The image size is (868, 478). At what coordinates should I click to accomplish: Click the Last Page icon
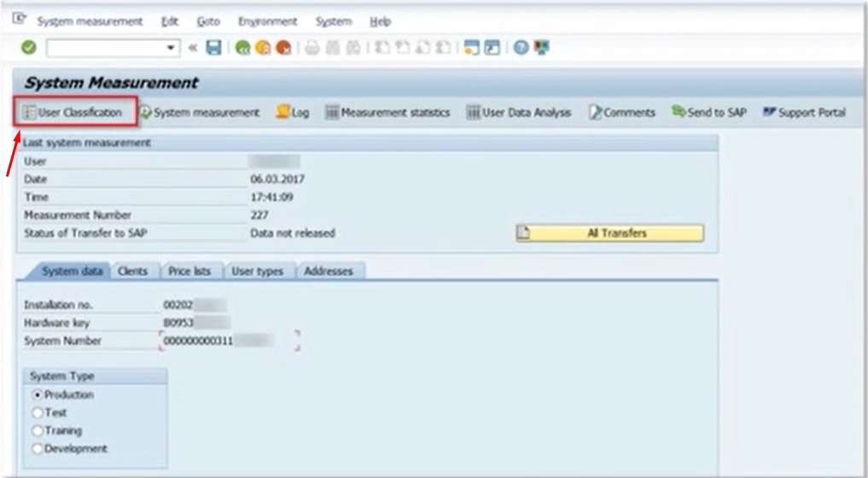(x=443, y=48)
